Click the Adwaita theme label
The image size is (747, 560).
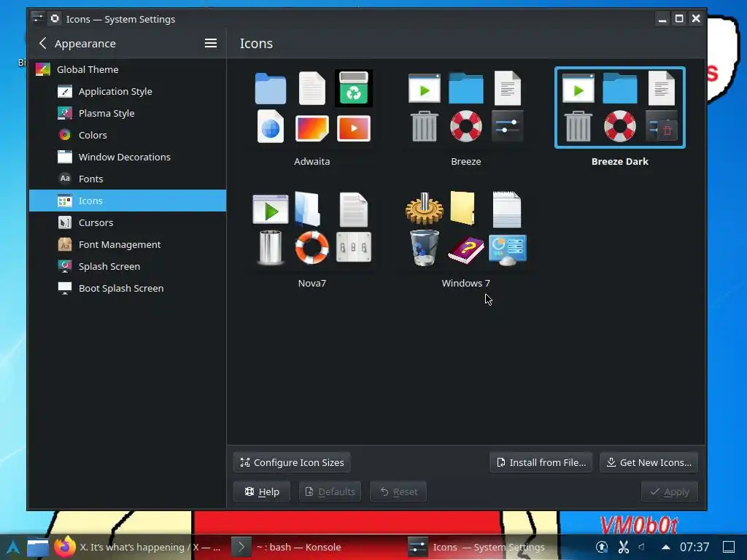[312, 161]
